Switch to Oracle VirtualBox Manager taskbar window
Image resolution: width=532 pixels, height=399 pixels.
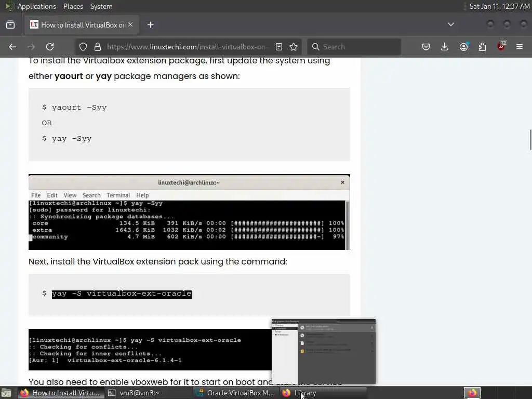236,393
